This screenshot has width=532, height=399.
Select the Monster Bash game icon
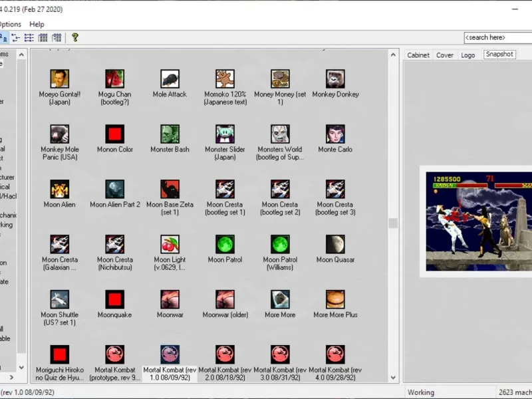pyautogui.click(x=170, y=134)
